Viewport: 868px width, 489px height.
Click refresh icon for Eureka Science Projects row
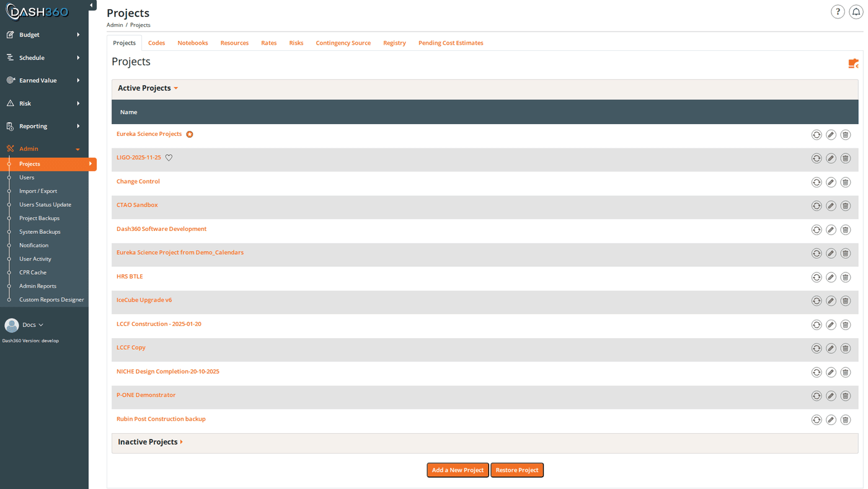click(x=817, y=135)
